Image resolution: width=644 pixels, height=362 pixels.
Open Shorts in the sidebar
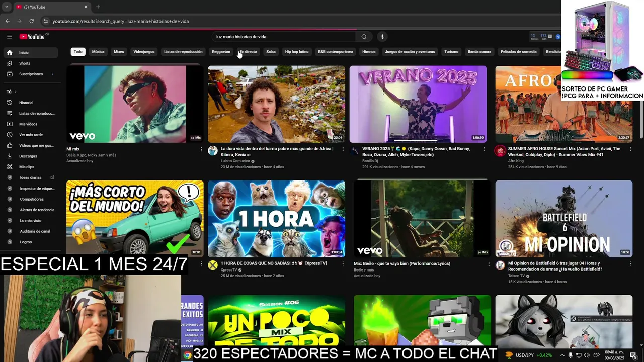[31, 63]
